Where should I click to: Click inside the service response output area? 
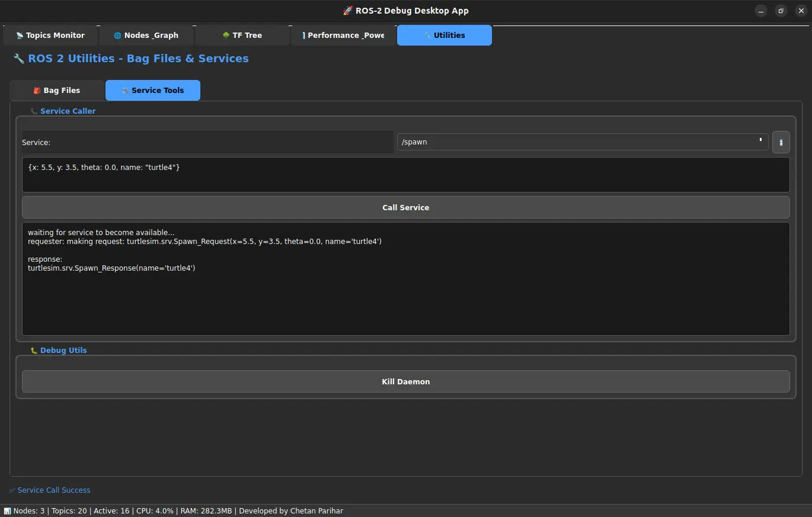click(x=405, y=296)
